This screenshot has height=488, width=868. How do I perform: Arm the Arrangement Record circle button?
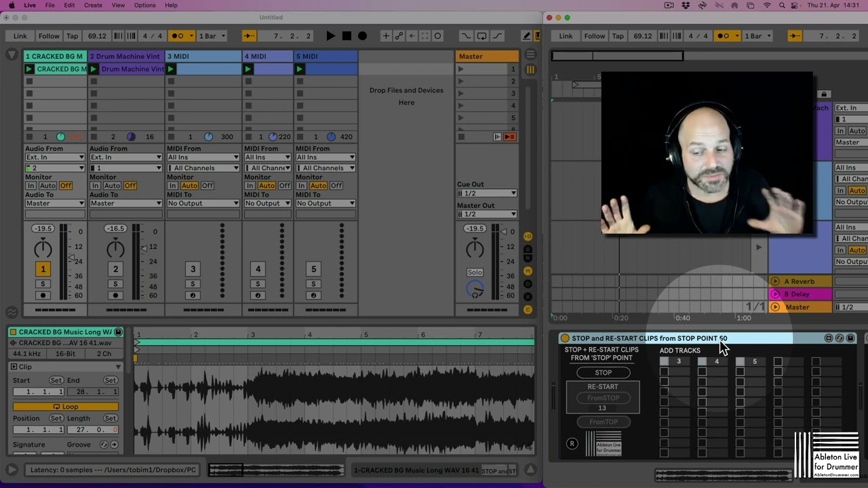(x=363, y=36)
